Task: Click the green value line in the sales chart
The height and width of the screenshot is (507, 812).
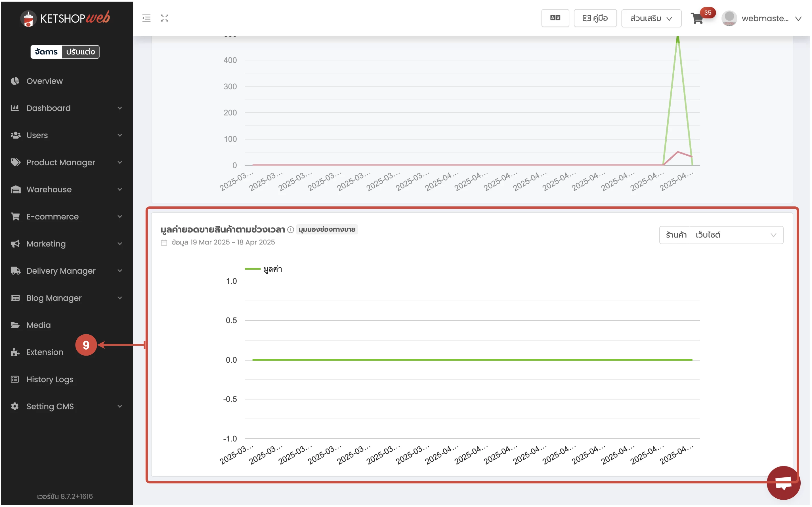Action: coord(470,360)
